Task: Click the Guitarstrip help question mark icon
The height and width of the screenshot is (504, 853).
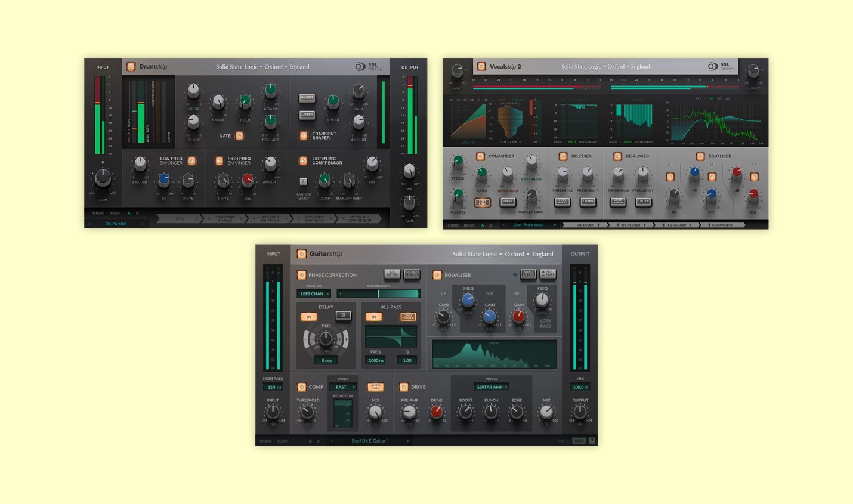Action: [x=592, y=441]
